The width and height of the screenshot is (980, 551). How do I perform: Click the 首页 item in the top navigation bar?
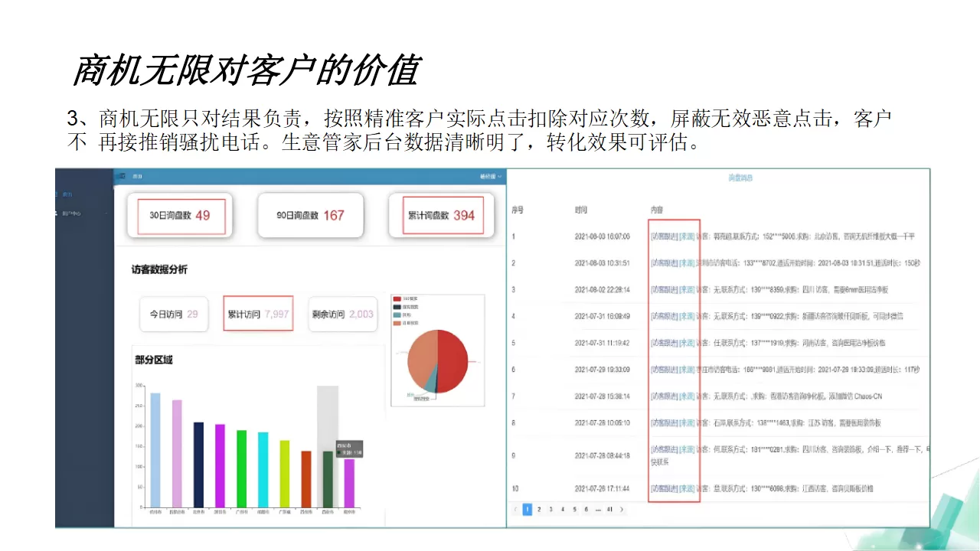click(x=137, y=177)
